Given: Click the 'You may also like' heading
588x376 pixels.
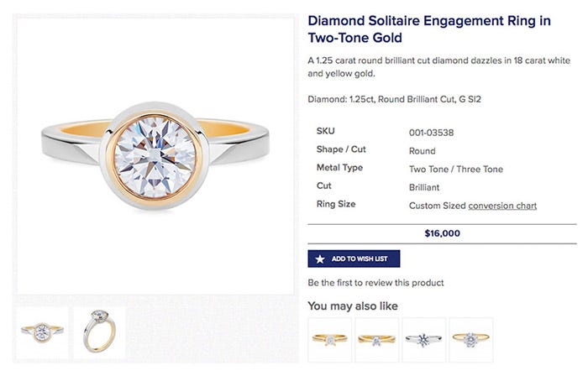Looking at the screenshot, I should pos(353,306).
